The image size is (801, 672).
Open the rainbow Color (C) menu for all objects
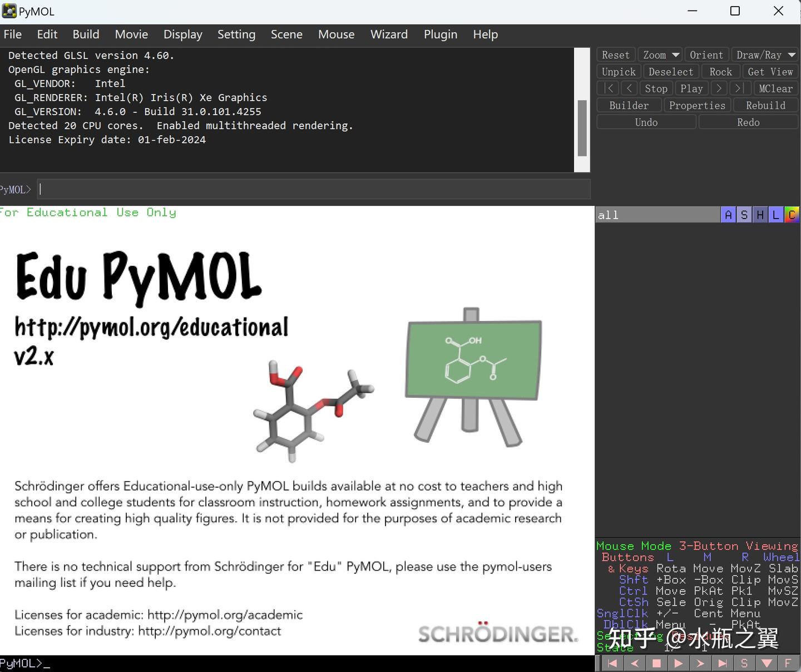792,215
